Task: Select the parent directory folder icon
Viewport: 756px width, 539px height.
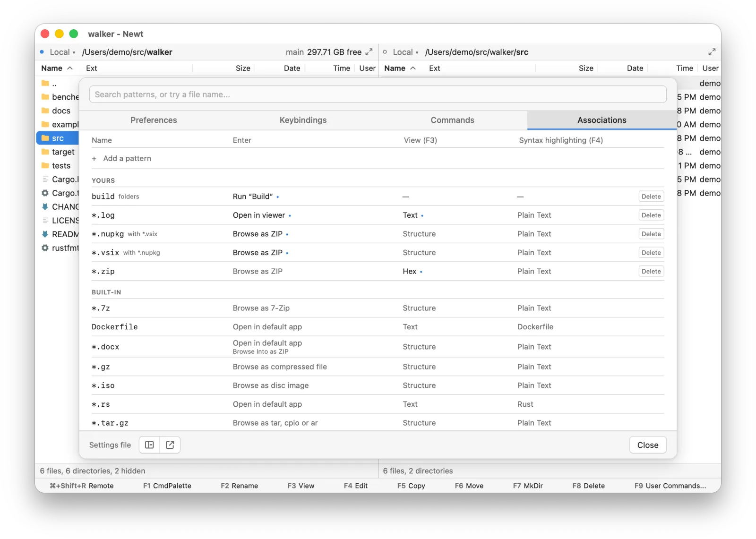Action: pos(45,83)
